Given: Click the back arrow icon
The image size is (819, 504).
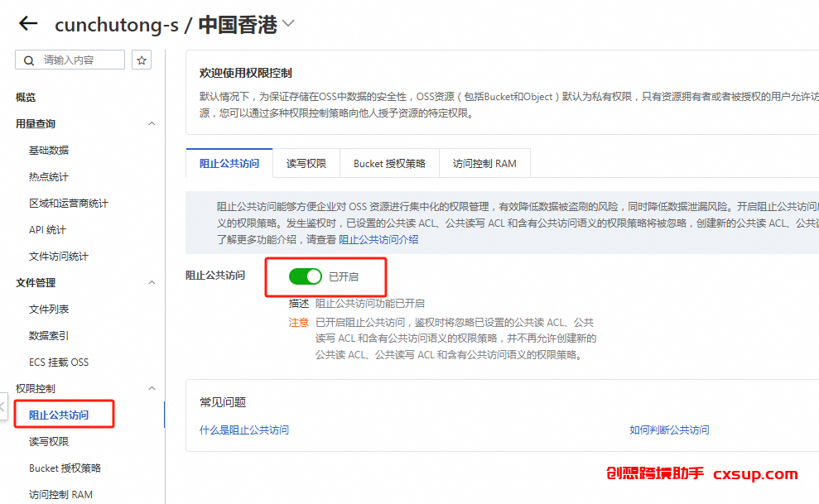Looking at the screenshot, I should click(28, 23).
